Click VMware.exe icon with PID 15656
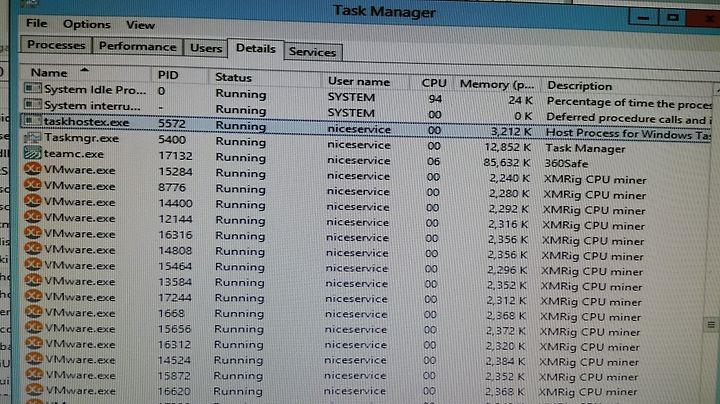This screenshot has height=404, width=720. tap(34, 327)
